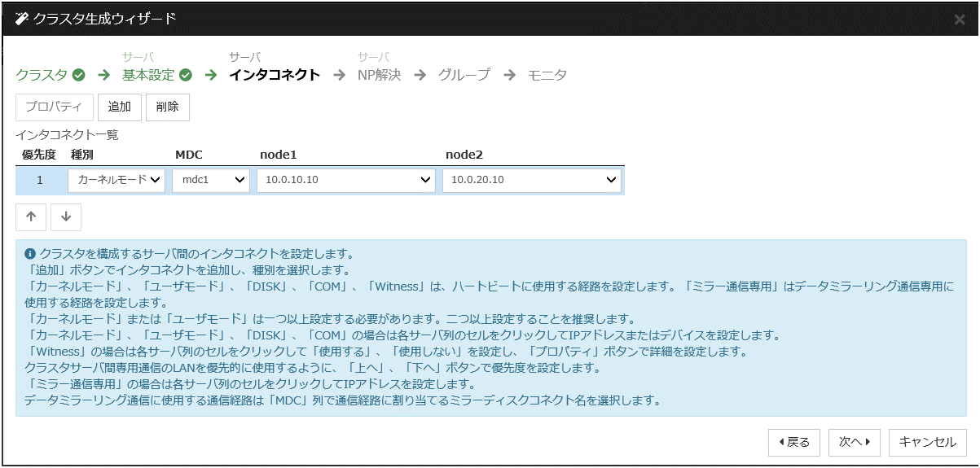Viewport: 980px width, 468px height.
Task: Close the cluster generation wizard dialog
Action: pos(960,19)
